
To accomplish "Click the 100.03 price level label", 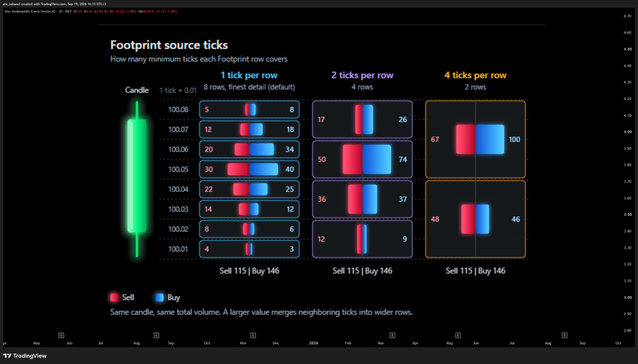I will pyautogui.click(x=178, y=209).
